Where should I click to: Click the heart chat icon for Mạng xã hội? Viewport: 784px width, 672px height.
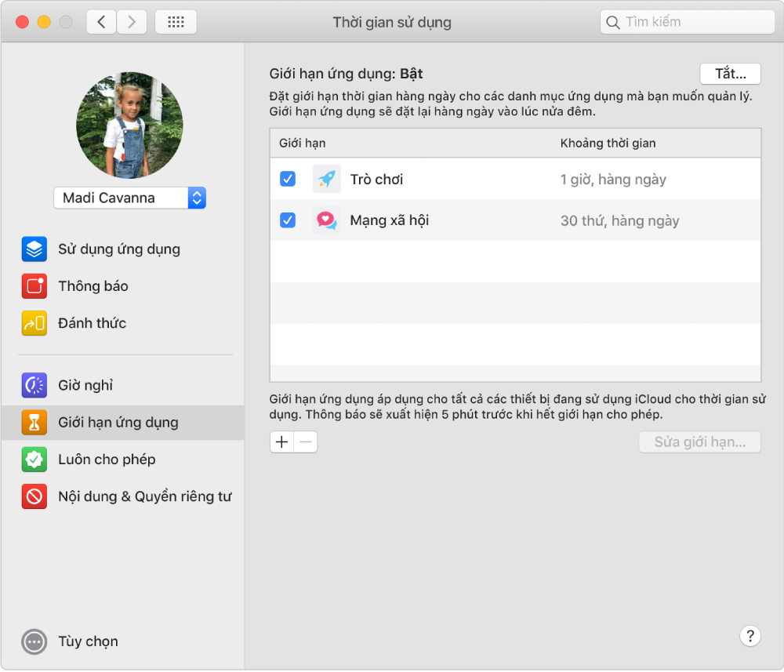pos(326,220)
